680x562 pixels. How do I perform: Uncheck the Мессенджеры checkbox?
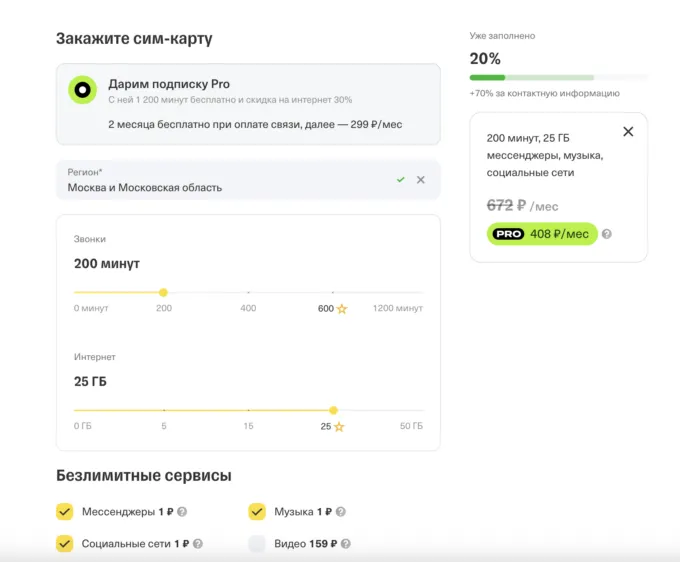pos(65,512)
